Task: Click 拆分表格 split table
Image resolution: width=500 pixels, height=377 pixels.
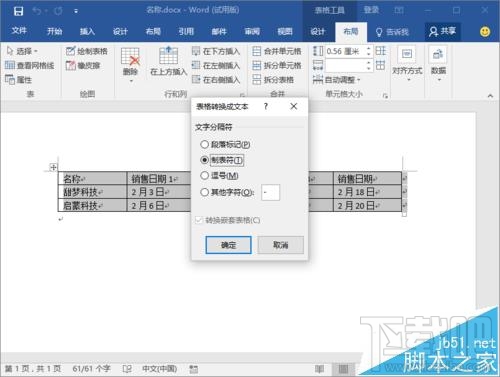Action: [273, 80]
